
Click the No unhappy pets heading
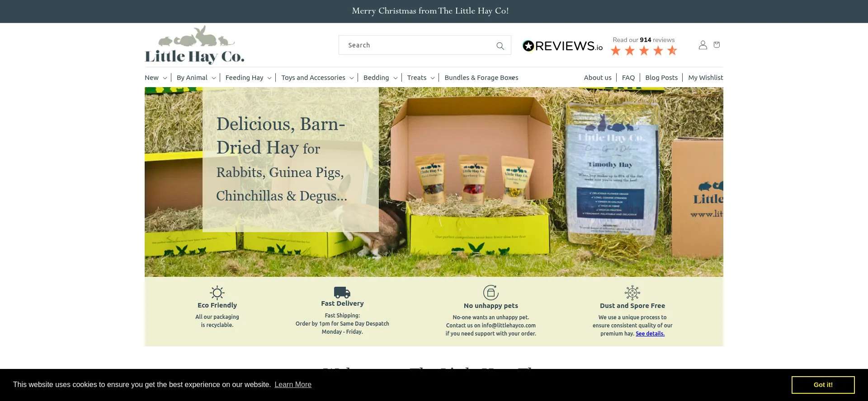point(491,306)
